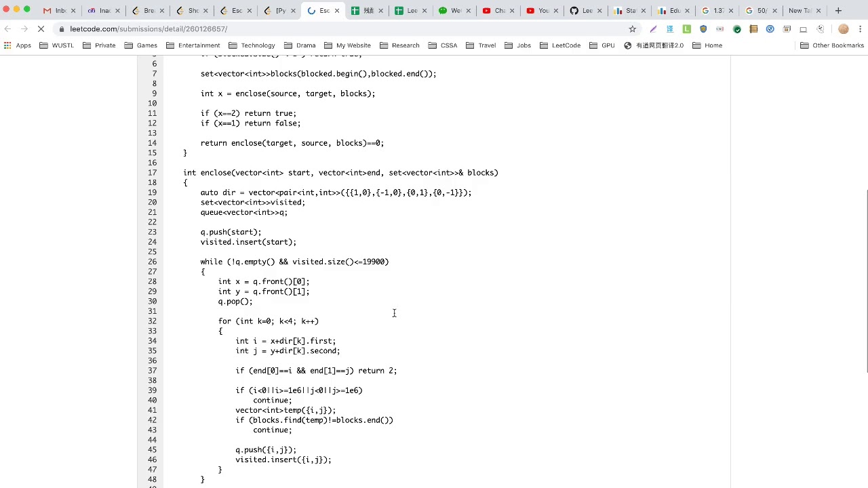
Task: Open the Apps shortcut in bookmarks bar
Action: [x=18, y=45]
